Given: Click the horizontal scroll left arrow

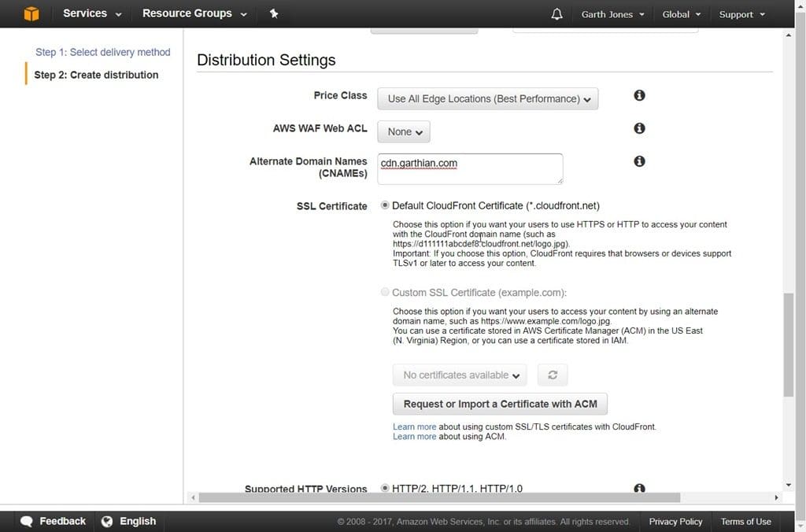Looking at the screenshot, I should (193, 497).
